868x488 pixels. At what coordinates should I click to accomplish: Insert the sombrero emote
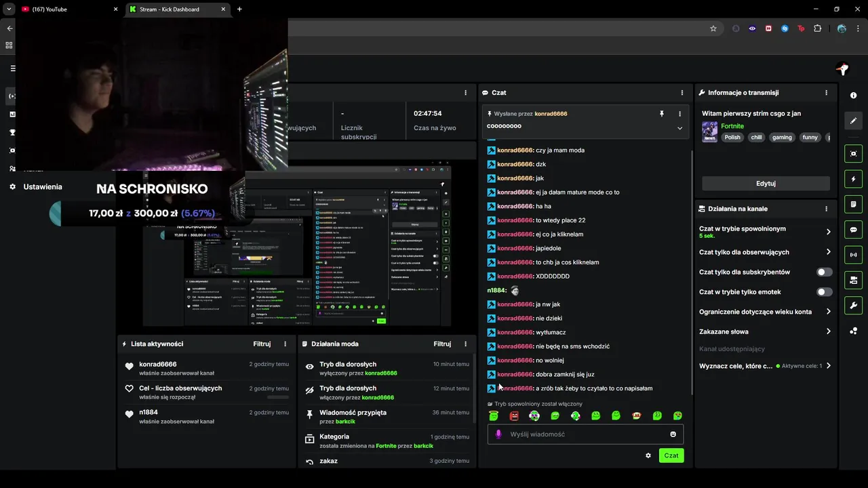pos(636,416)
